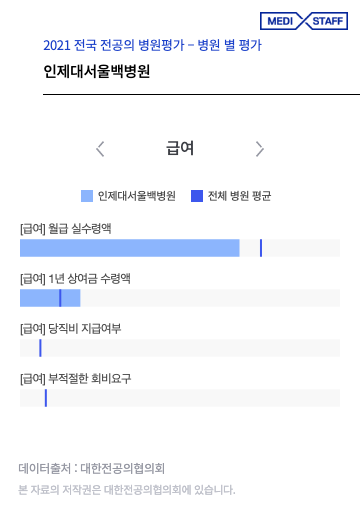Click the average marker on 당직비 지급여부 bar

(40, 348)
